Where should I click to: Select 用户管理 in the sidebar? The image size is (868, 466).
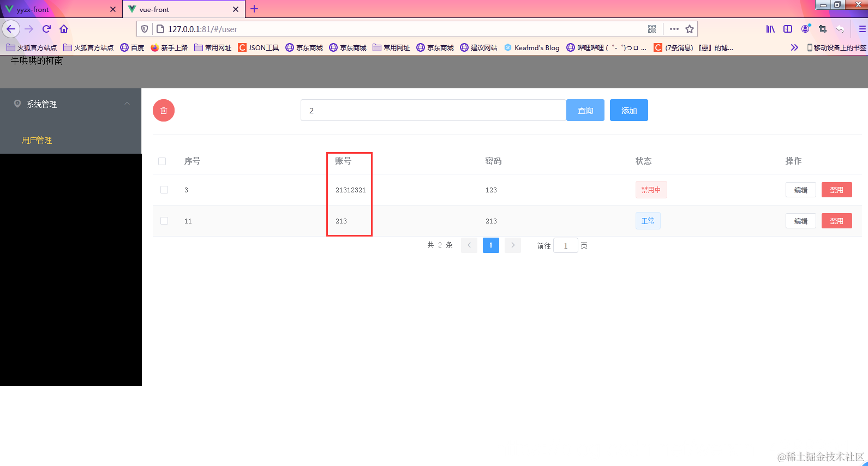(x=37, y=140)
